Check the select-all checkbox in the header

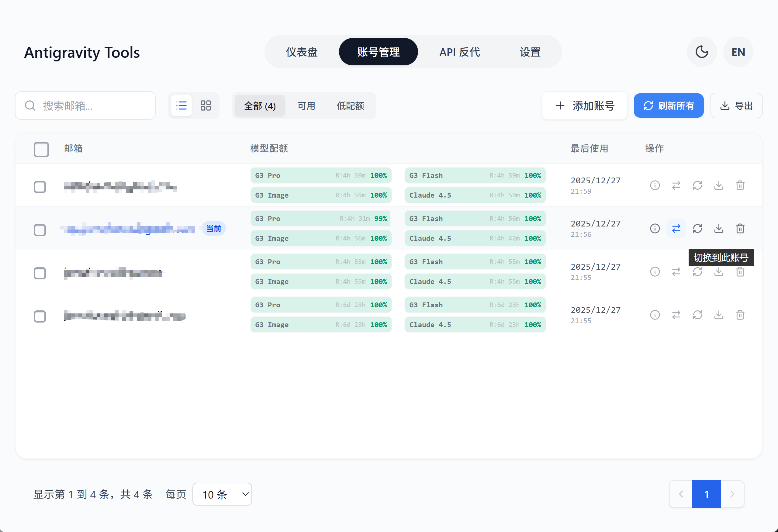(41, 149)
